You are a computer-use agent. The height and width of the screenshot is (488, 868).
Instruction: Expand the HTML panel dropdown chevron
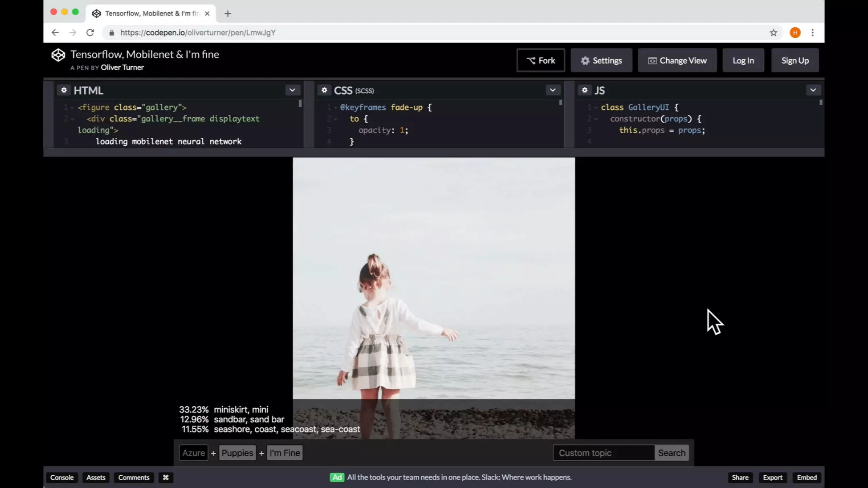click(292, 90)
